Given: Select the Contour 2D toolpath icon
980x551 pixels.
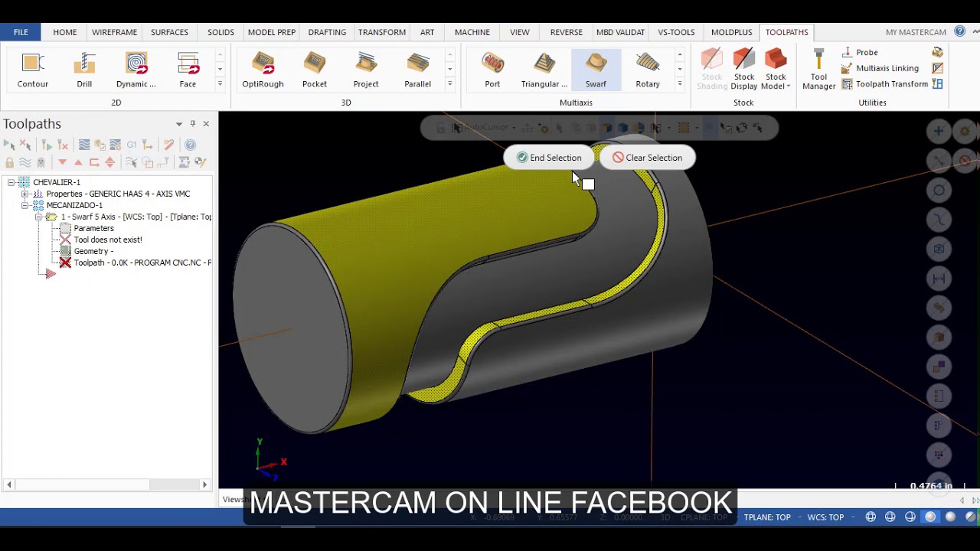Looking at the screenshot, I should click(33, 70).
